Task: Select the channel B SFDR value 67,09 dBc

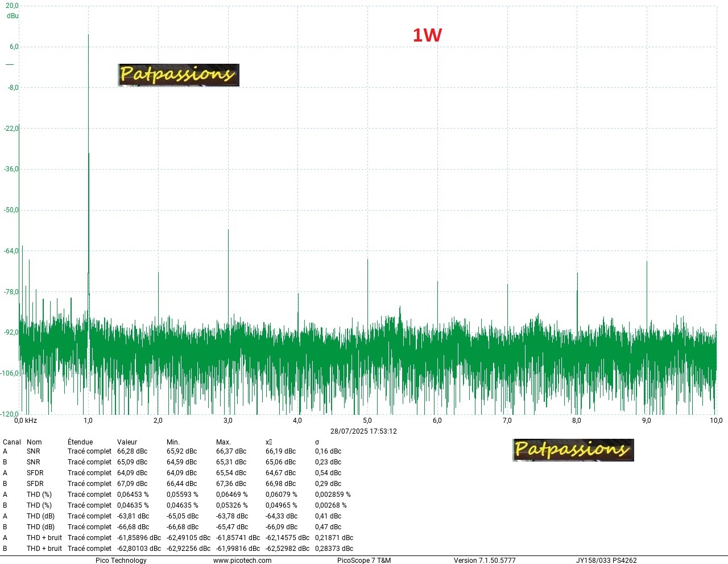Action: [132, 484]
